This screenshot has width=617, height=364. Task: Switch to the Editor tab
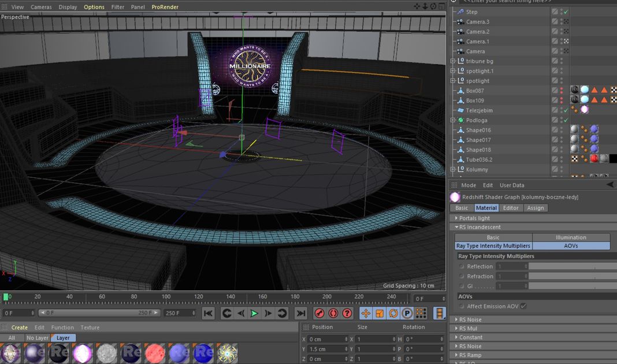tap(511, 208)
